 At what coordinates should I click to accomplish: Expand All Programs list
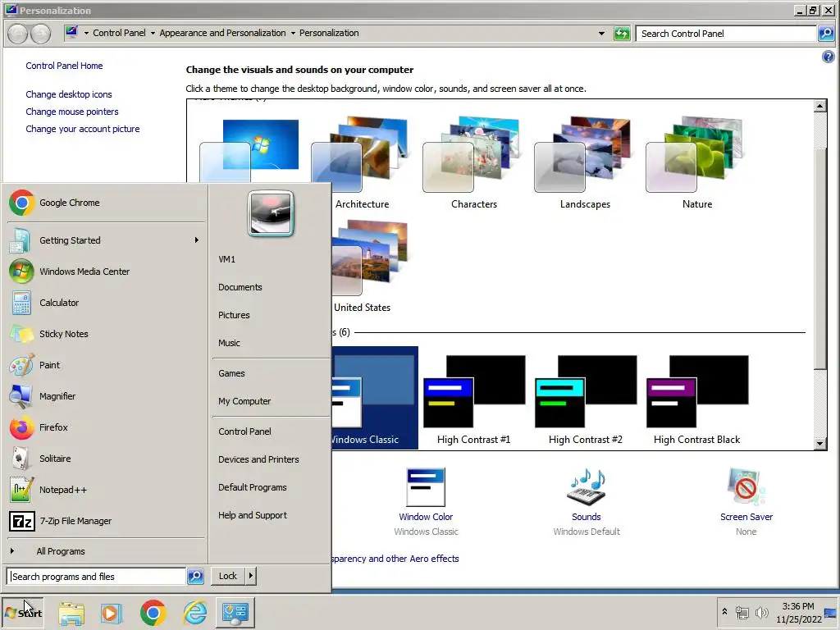106,551
